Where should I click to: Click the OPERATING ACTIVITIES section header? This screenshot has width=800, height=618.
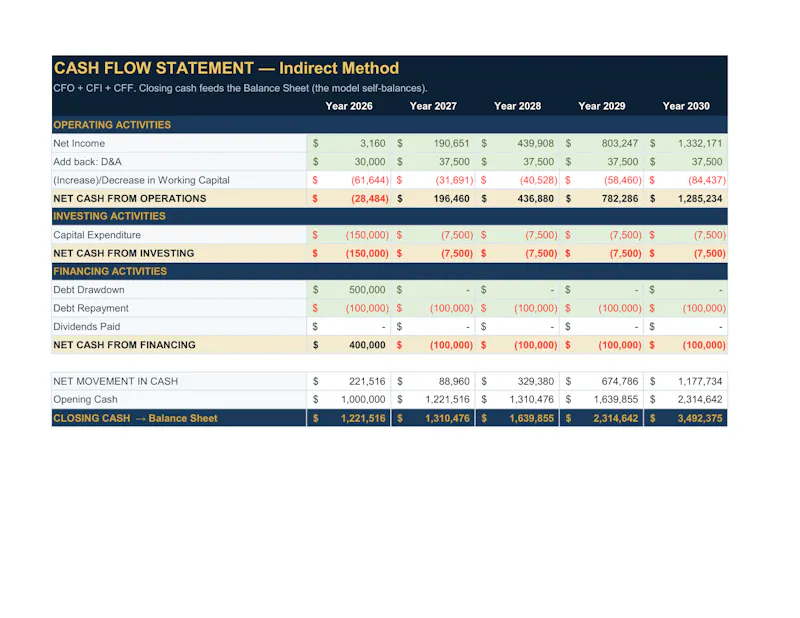coord(112,125)
